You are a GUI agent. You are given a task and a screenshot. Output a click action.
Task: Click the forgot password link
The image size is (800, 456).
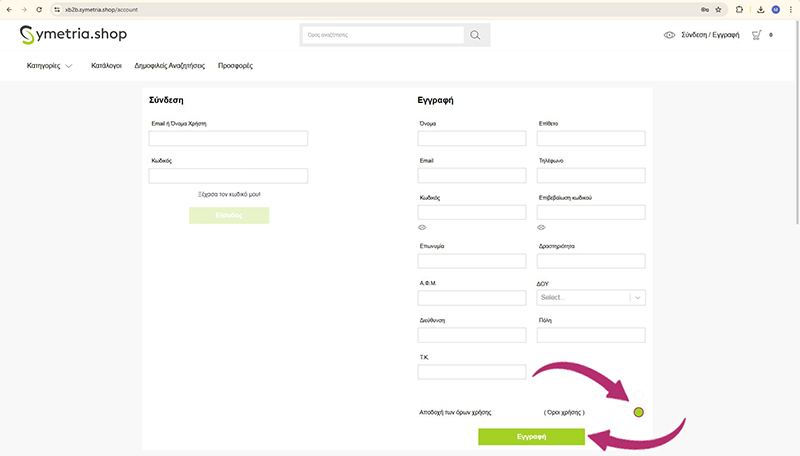(x=229, y=194)
